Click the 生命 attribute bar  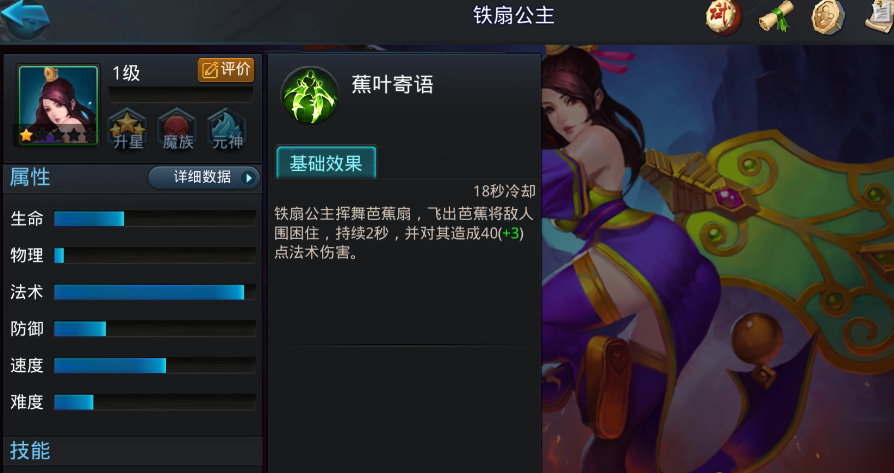coord(155,218)
